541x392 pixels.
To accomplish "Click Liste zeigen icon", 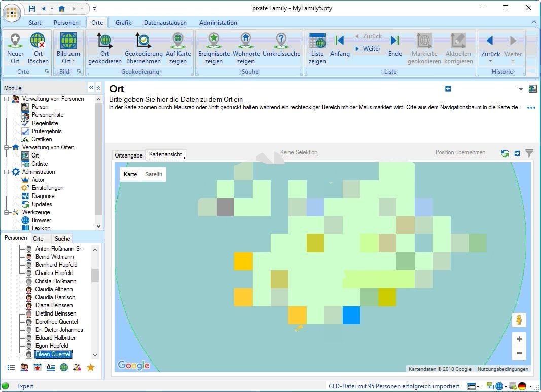I will pos(317,48).
